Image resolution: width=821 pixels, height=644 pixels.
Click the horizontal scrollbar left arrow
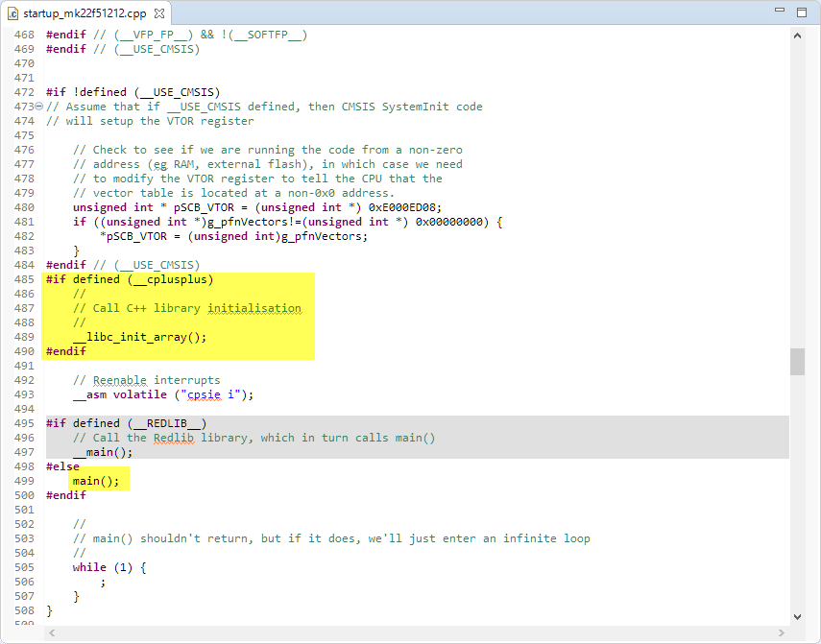coord(52,633)
